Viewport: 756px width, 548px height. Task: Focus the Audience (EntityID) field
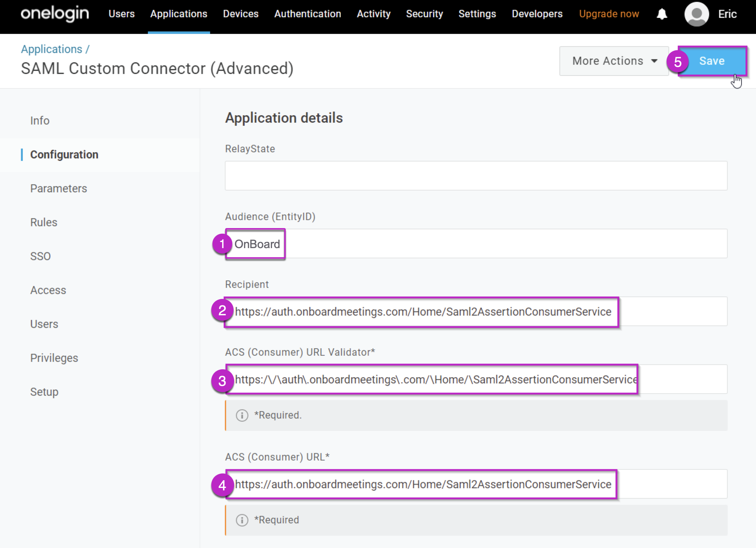click(476, 243)
